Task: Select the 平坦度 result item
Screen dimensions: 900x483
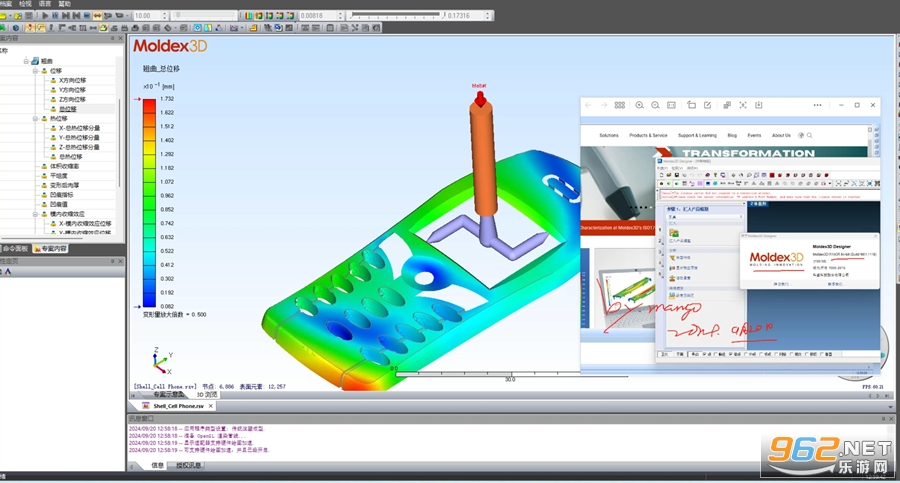Action: tap(59, 176)
